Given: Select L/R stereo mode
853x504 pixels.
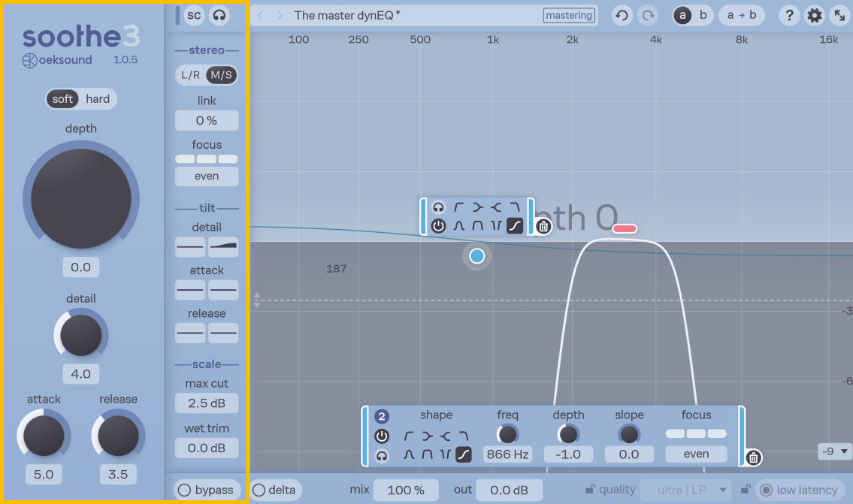Looking at the screenshot, I should click(190, 75).
